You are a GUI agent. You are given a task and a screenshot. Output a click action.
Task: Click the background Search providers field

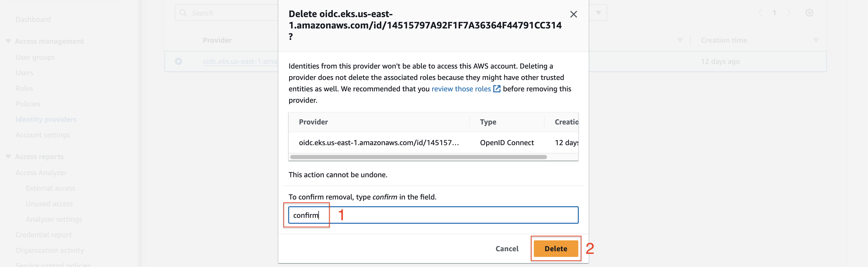[226, 13]
